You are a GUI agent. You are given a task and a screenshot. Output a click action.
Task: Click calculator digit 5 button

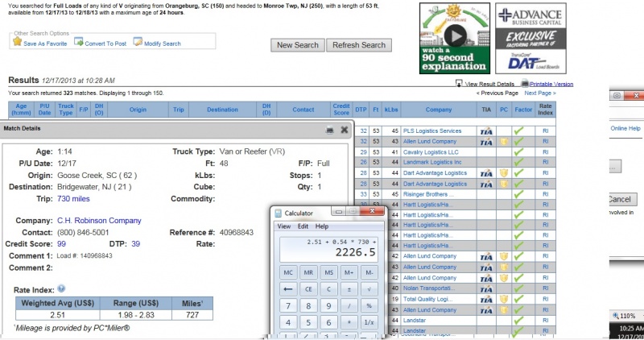pyautogui.click(x=308, y=323)
